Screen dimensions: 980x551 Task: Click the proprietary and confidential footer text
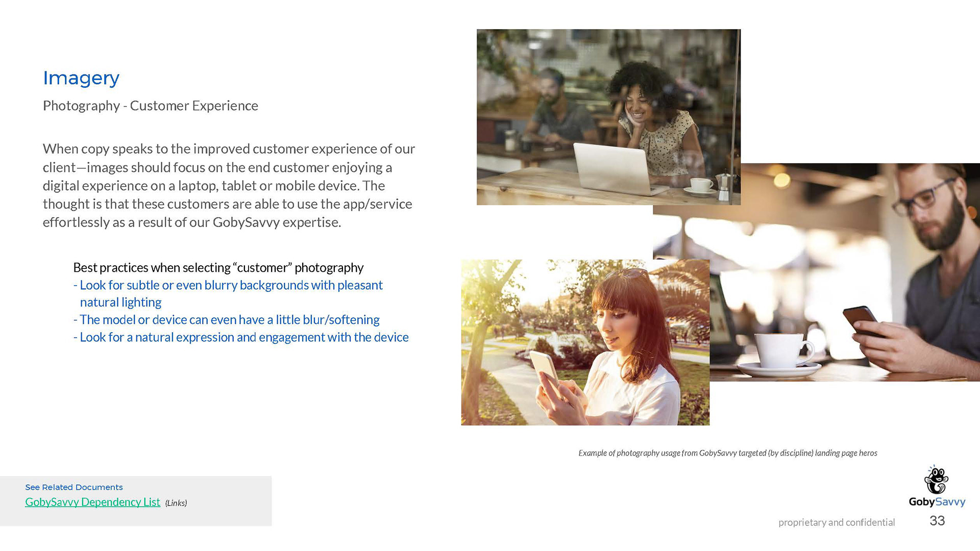[x=837, y=522]
